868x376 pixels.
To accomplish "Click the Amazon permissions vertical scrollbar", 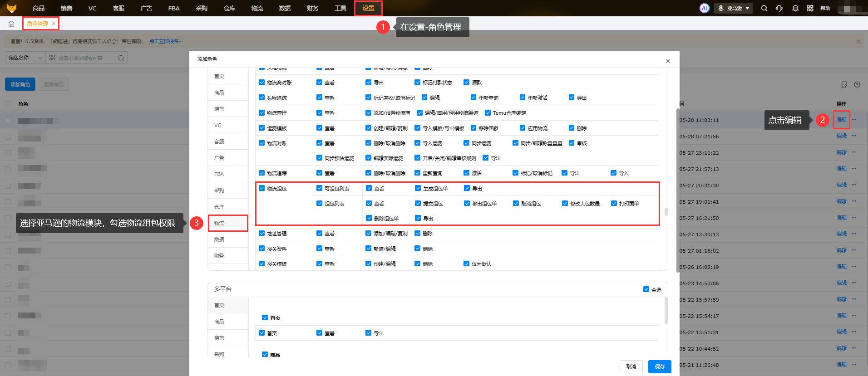I will [666, 212].
